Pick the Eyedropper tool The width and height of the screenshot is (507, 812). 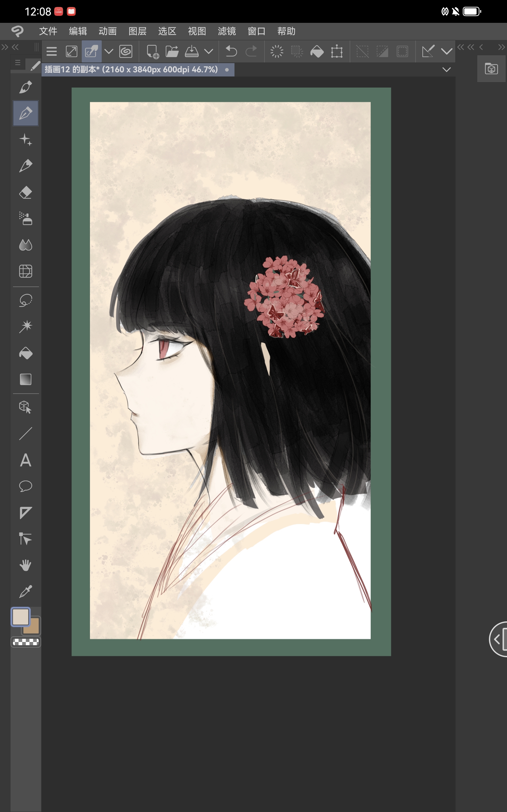25,592
